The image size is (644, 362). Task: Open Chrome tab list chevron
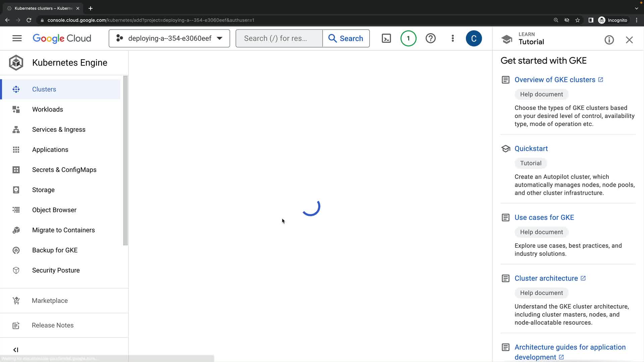(636, 8)
